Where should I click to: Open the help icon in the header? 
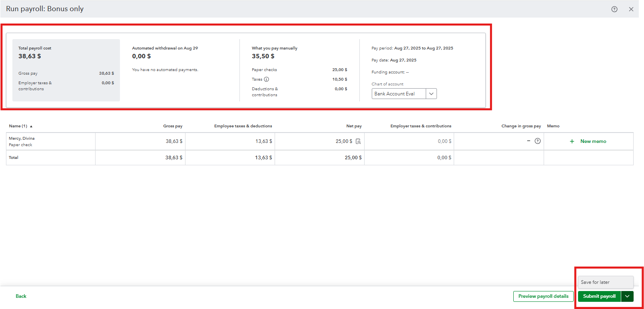[x=614, y=9]
